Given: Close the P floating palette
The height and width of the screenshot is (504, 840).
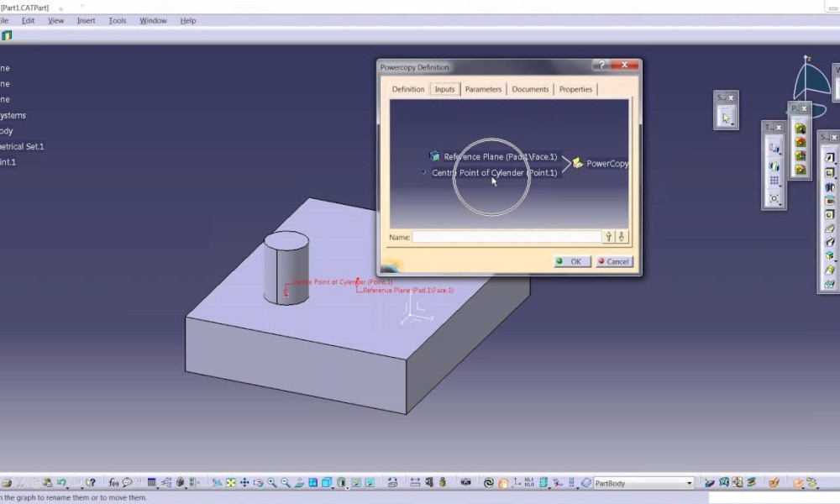Looking at the screenshot, I should tap(804, 108).
